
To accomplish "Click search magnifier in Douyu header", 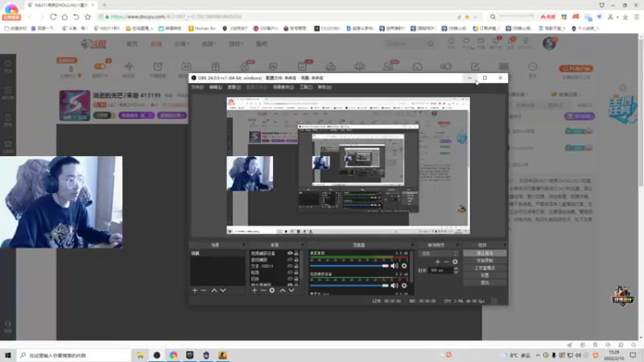I will pos(431,43).
